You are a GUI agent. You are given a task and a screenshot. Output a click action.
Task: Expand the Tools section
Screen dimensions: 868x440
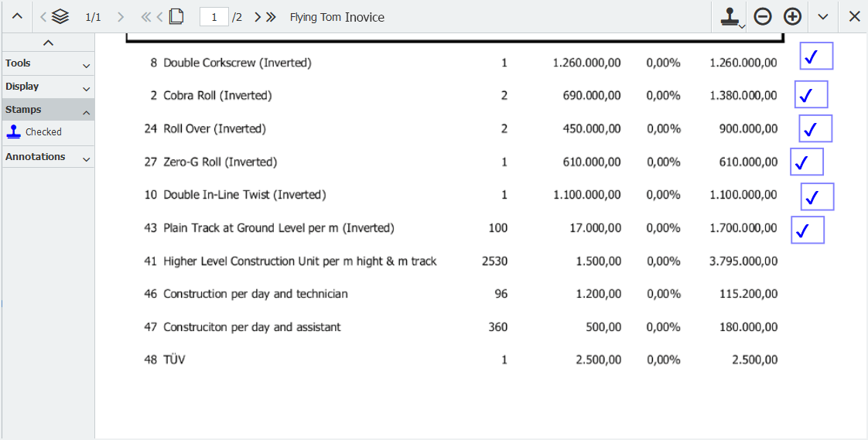point(47,63)
